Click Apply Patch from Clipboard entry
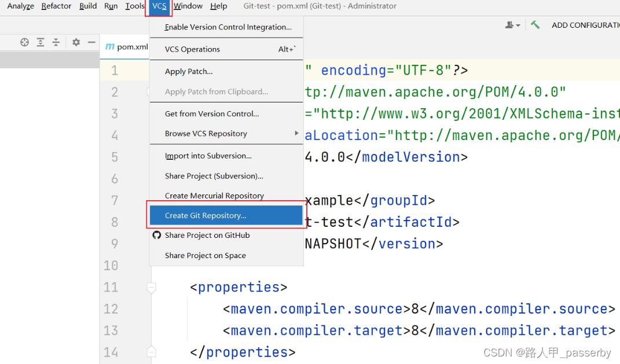Viewport: 620px width, 364px height. (226, 91)
